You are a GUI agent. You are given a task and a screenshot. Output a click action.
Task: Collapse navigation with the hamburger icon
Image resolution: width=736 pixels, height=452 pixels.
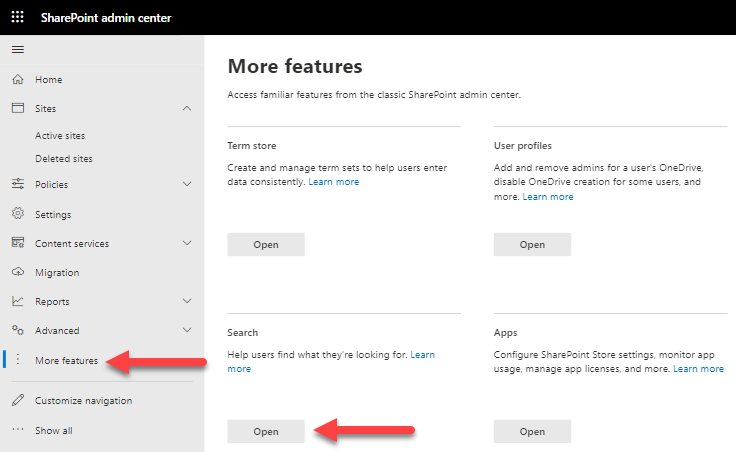(x=18, y=49)
